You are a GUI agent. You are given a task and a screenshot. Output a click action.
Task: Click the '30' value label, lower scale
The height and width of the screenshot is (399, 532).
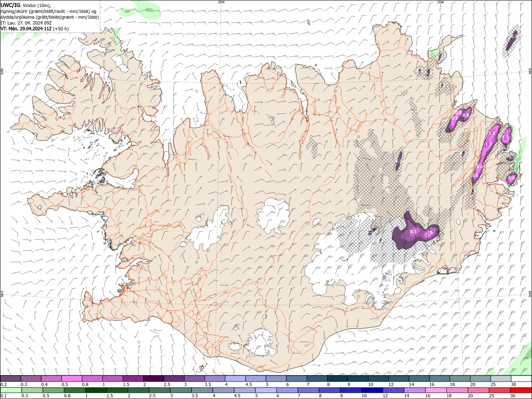pos(513,396)
